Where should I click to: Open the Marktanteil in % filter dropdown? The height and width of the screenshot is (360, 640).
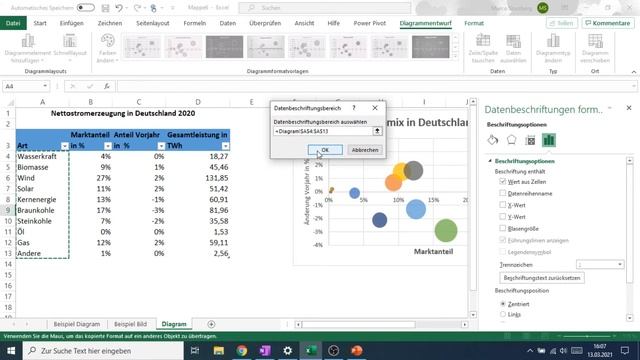coord(108,146)
